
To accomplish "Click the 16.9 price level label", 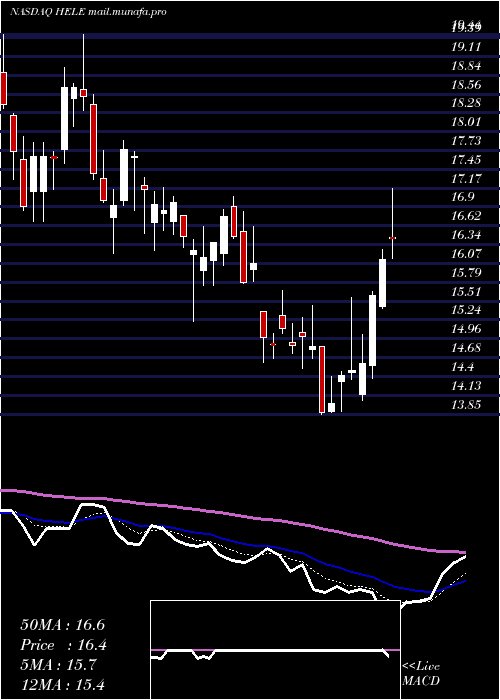I will pyautogui.click(x=462, y=197).
